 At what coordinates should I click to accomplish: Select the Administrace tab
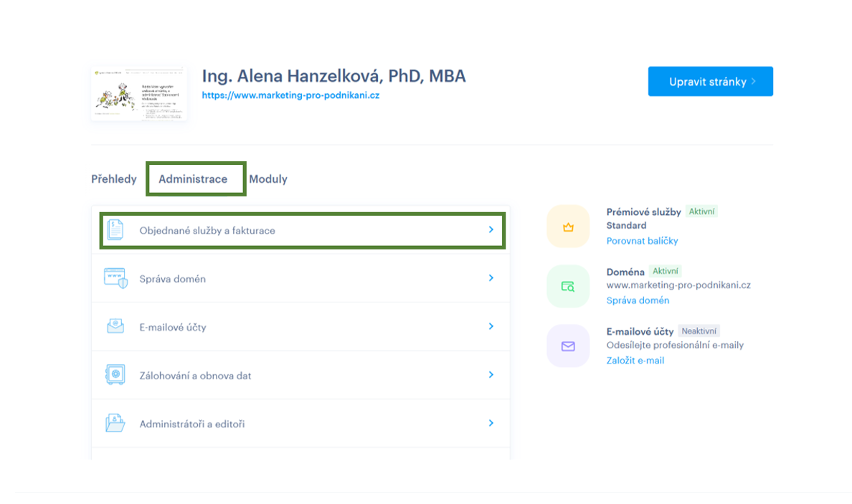(193, 179)
